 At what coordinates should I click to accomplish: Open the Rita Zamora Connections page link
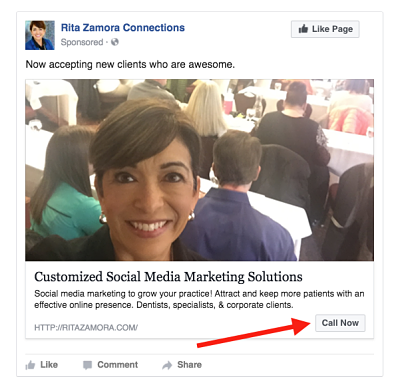point(123,28)
